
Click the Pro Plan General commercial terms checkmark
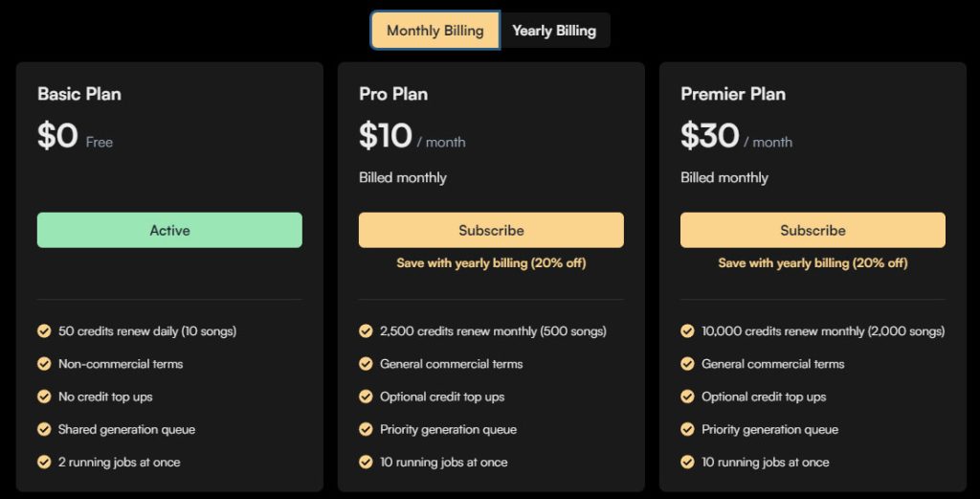click(x=366, y=363)
